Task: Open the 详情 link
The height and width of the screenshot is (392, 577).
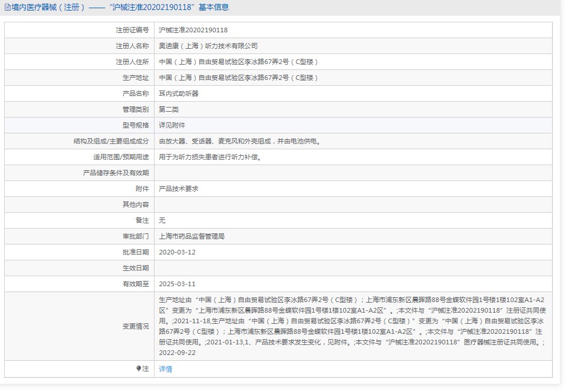Action: point(166,369)
